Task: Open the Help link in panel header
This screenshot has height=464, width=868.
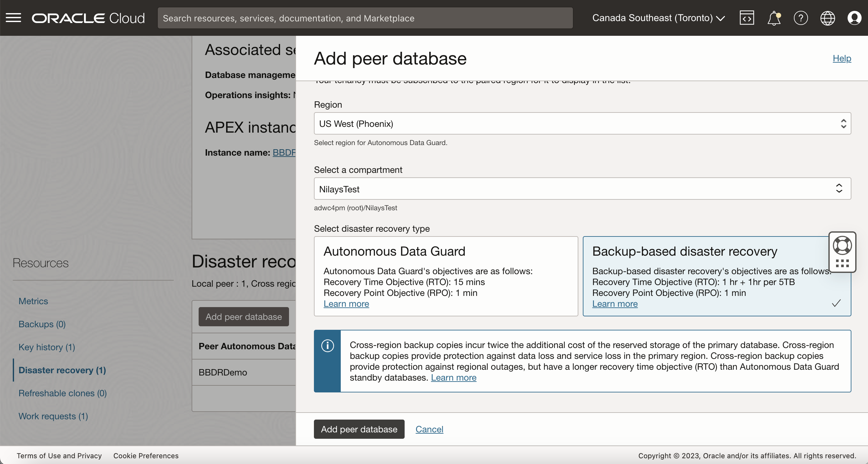Action: tap(842, 58)
